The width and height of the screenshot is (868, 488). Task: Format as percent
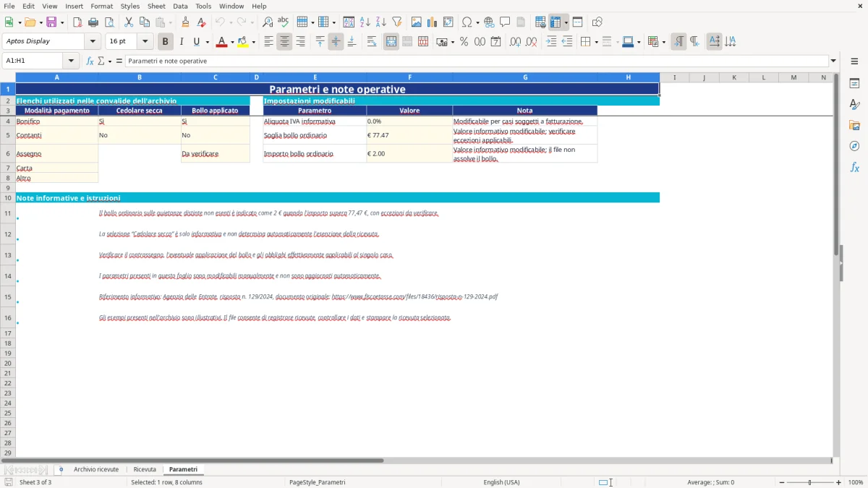[464, 42]
